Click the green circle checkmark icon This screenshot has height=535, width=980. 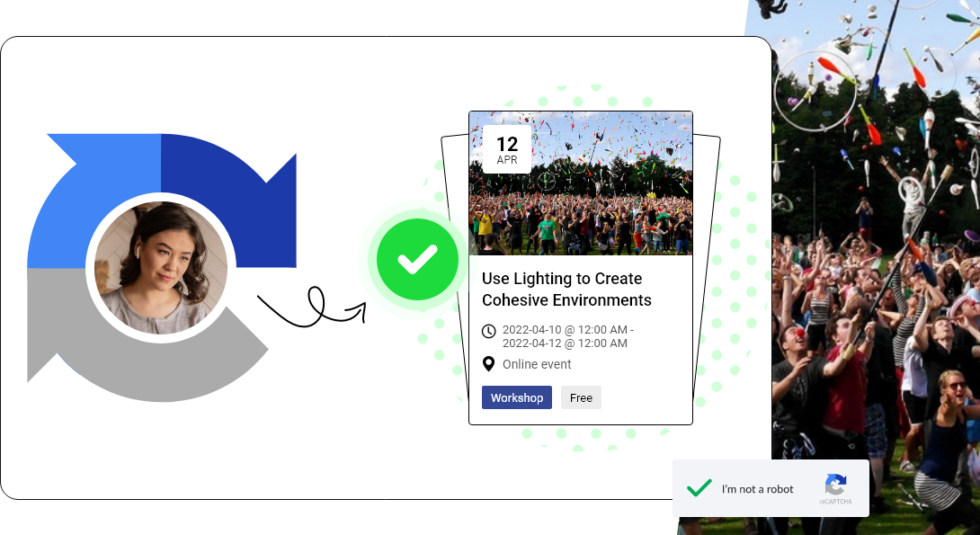pos(418,259)
